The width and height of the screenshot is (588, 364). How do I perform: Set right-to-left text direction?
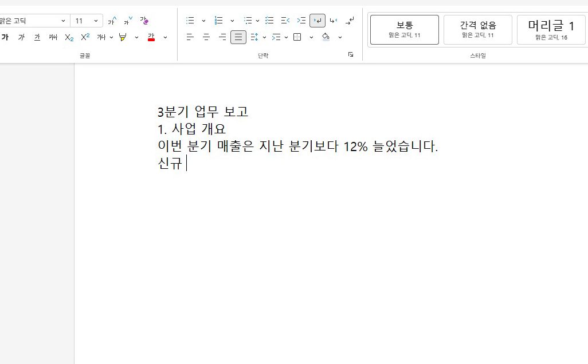click(x=334, y=21)
